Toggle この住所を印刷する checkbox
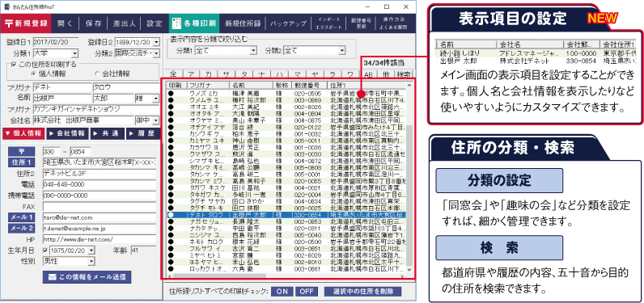The height and width of the screenshot is (303, 644). pyautogui.click(x=13, y=65)
